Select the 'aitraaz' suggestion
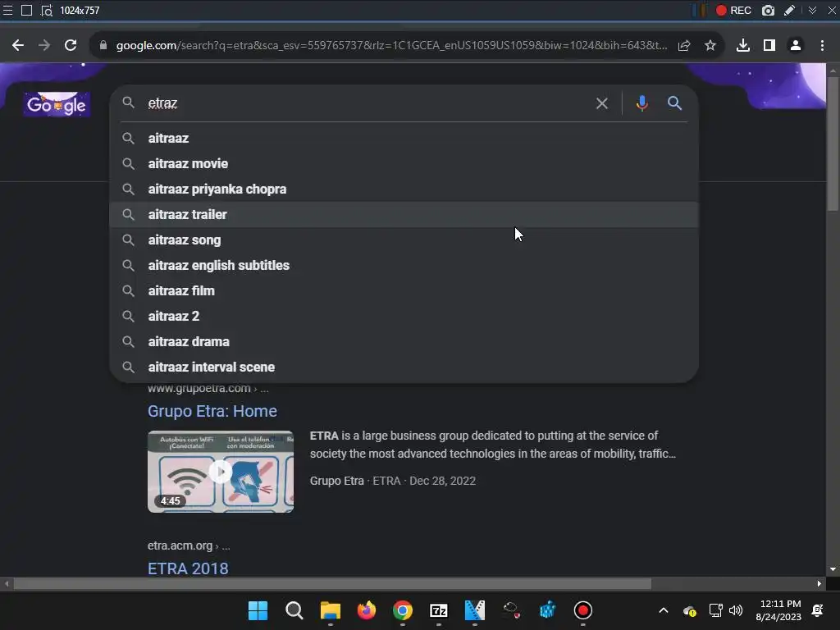Image resolution: width=840 pixels, height=630 pixels. 404,138
